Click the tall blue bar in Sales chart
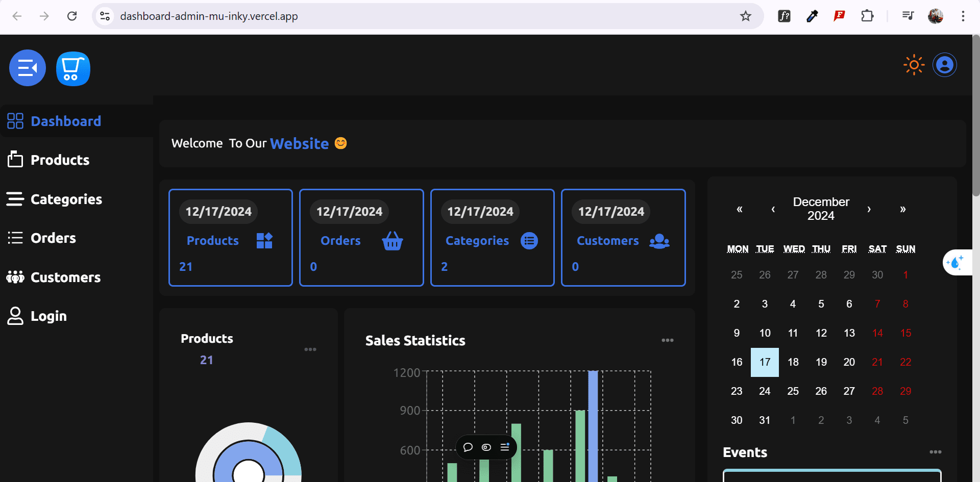Image resolution: width=980 pixels, height=482 pixels. point(593,426)
